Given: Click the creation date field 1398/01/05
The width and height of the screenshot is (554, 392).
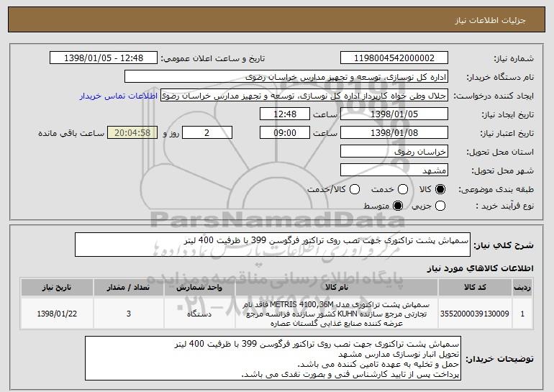Looking at the screenshot, I should [x=394, y=114].
